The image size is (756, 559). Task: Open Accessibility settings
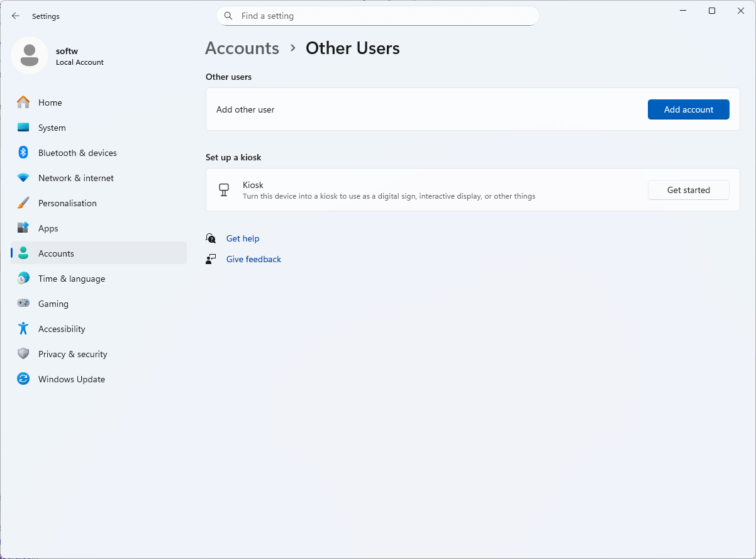pos(99,329)
